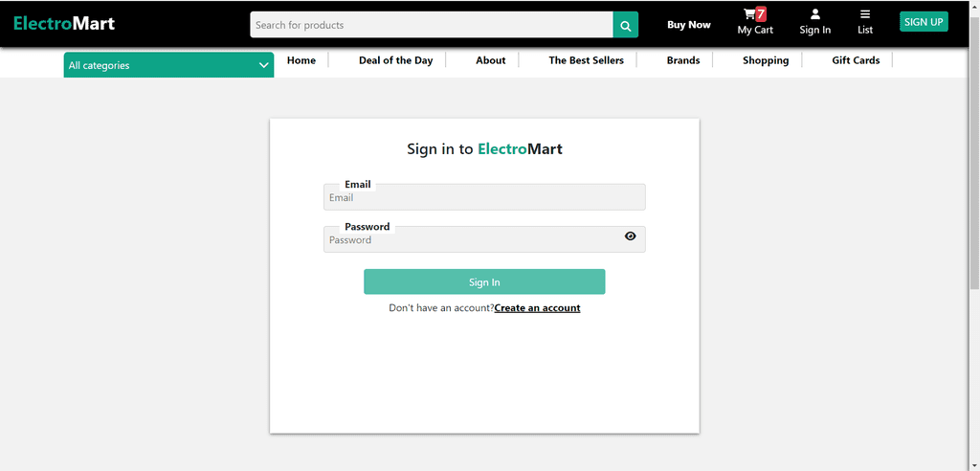Open the List hamburger icon

click(x=865, y=14)
